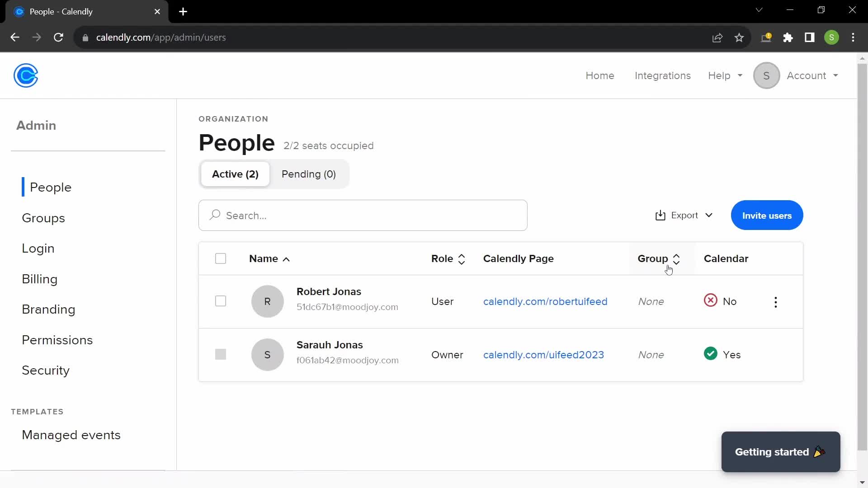The image size is (868, 488).
Task: Expand the Export dropdown arrow
Action: pos(708,215)
